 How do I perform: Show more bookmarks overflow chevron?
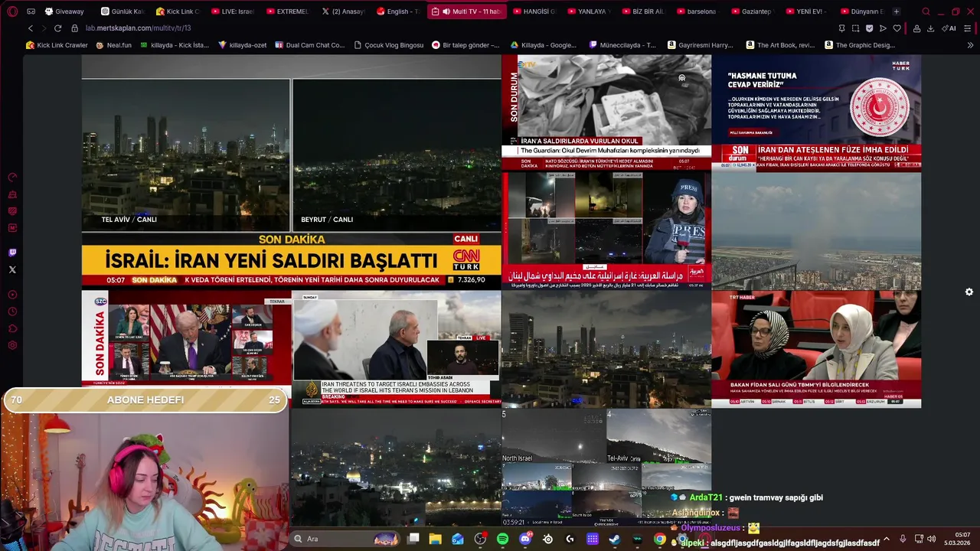pyautogui.click(x=970, y=45)
